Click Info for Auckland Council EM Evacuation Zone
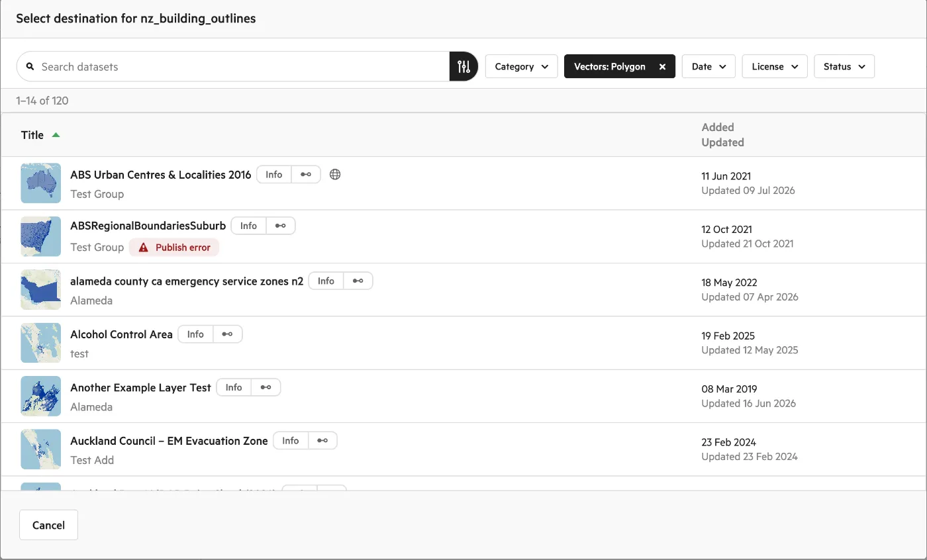Viewport: 927px width, 560px height. point(291,440)
